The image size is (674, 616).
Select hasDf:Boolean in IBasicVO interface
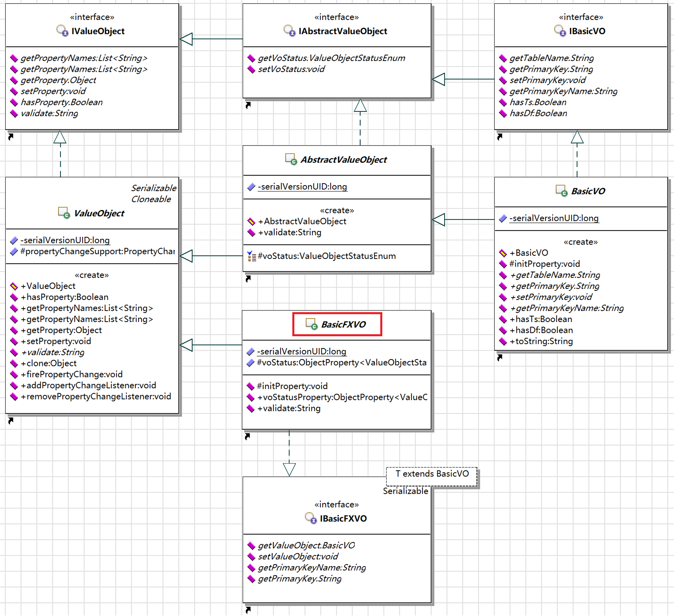pyautogui.click(x=538, y=113)
